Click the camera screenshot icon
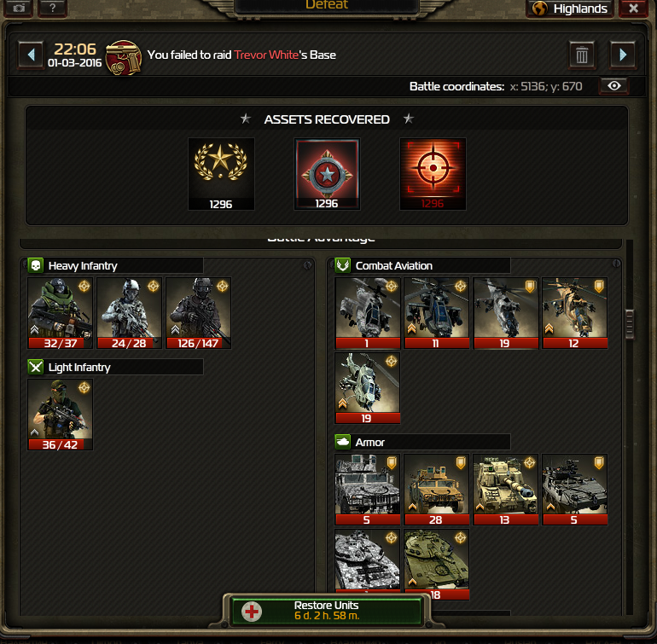Image resolution: width=657 pixels, height=644 pixels. tap(19, 8)
